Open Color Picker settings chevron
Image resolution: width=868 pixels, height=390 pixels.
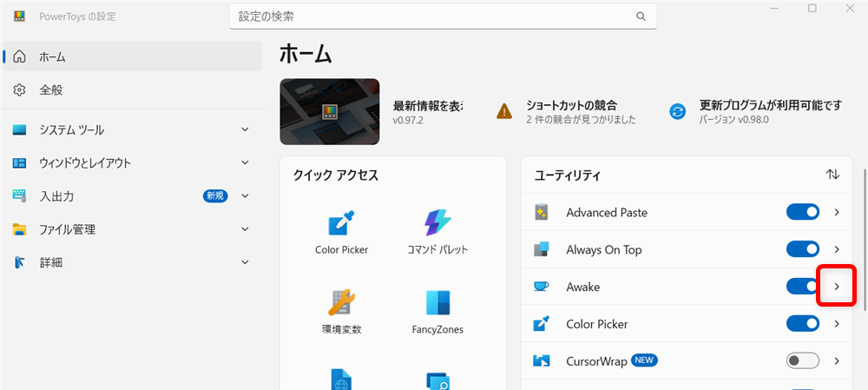[x=837, y=323]
